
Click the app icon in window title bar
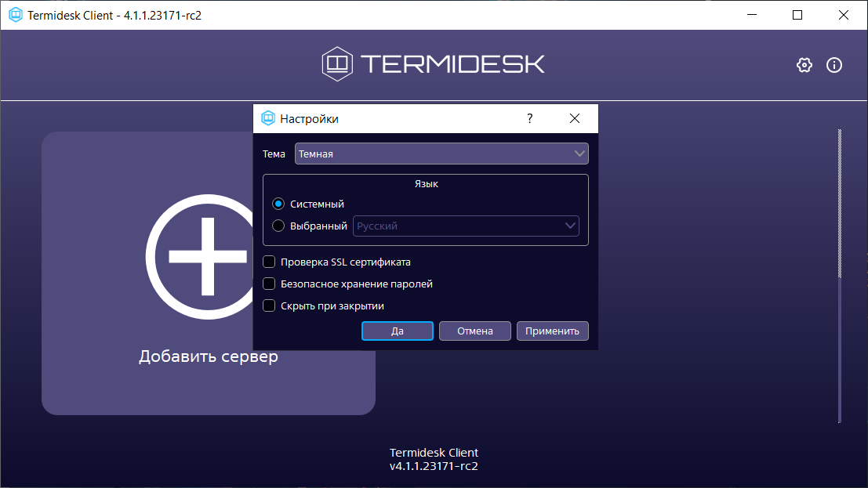[15, 15]
